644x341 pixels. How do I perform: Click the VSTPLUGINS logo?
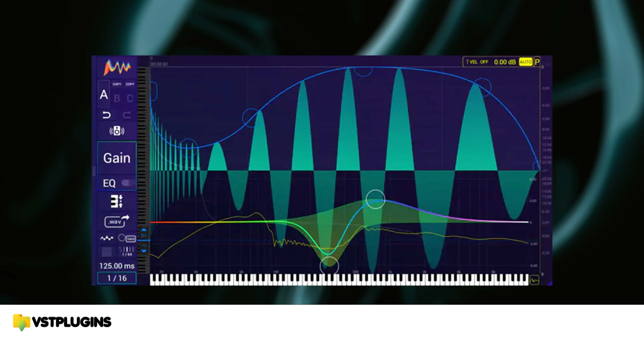point(62,322)
